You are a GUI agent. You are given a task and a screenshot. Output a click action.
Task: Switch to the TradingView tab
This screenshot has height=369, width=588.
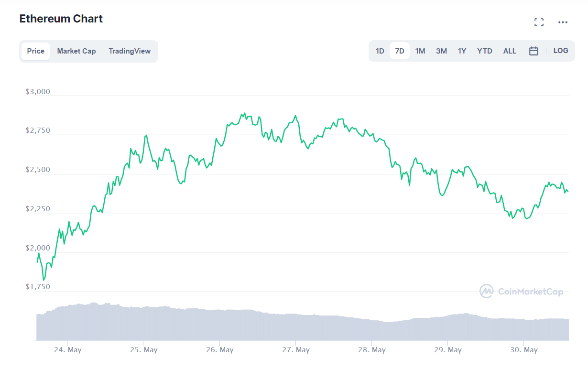click(x=130, y=51)
